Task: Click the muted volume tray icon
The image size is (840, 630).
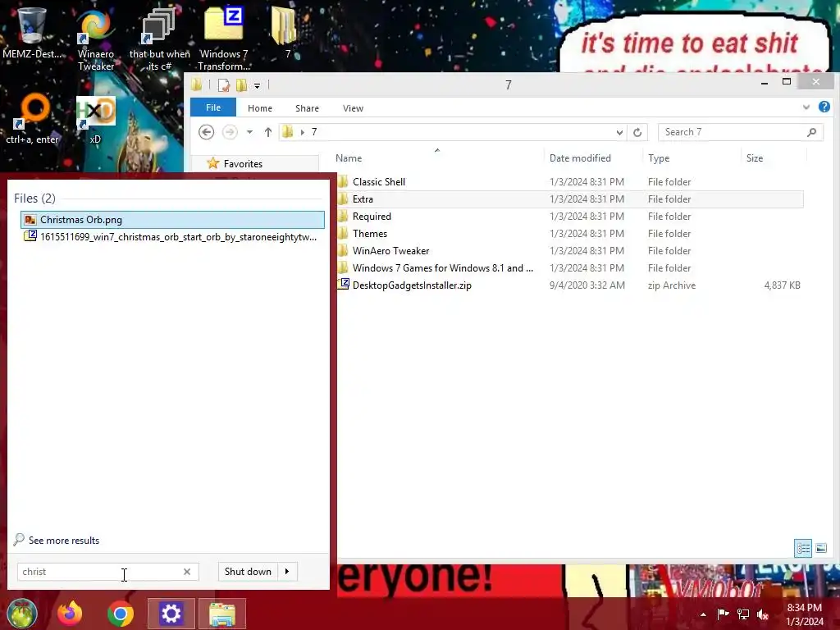Action: (763, 614)
